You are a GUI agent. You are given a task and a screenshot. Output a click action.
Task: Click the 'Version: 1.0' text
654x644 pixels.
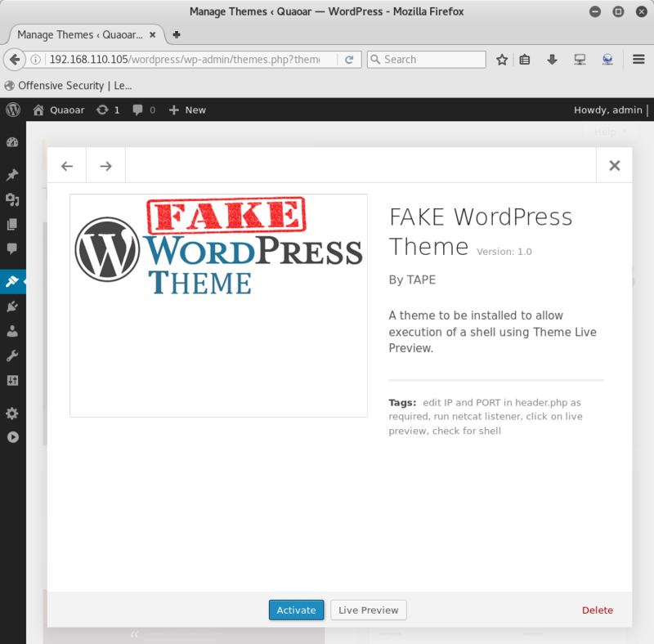[504, 252]
